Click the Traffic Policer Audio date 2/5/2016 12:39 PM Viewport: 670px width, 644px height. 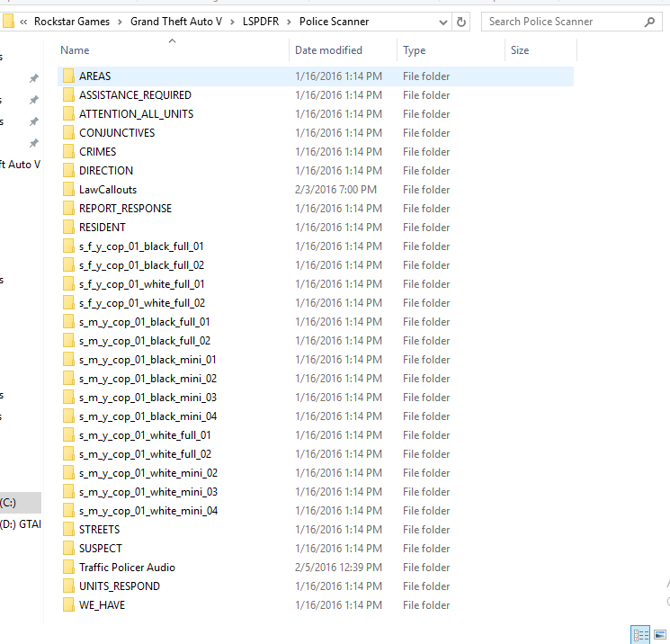pos(338,567)
